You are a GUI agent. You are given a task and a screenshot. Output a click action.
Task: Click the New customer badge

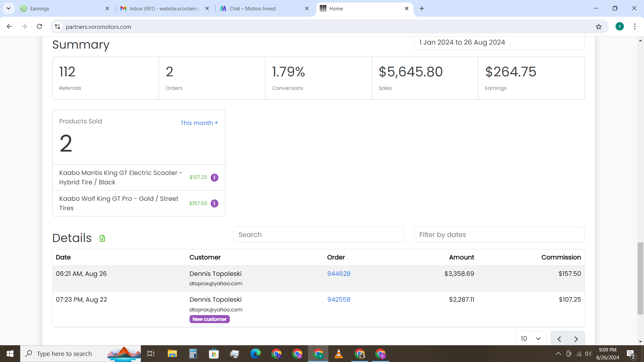[210, 319]
